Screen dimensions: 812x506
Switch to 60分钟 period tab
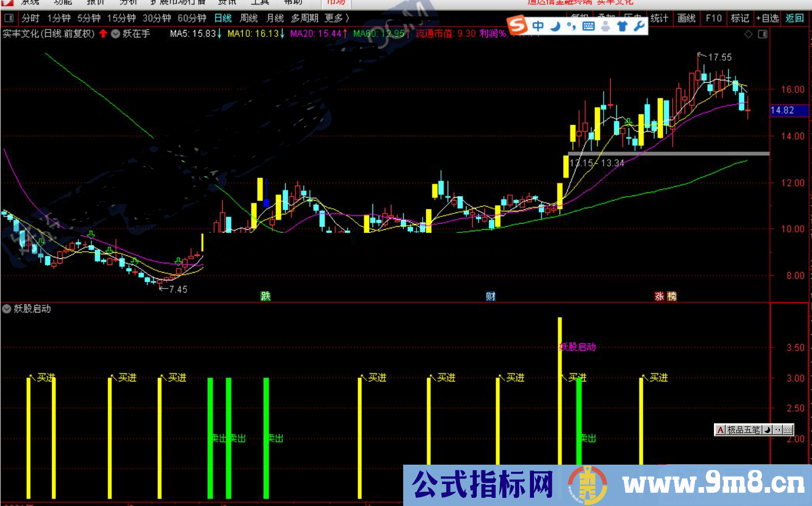click(x=192, y=18)
